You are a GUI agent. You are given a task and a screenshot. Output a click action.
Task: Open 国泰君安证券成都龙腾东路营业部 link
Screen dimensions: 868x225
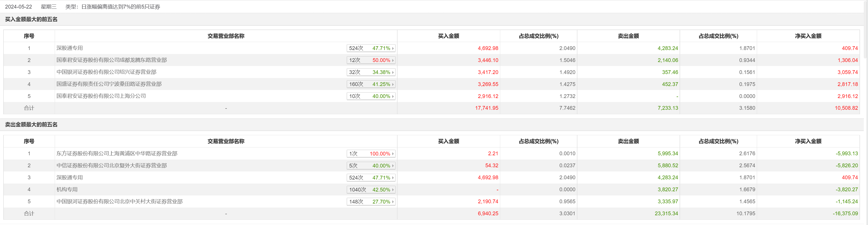111,60
